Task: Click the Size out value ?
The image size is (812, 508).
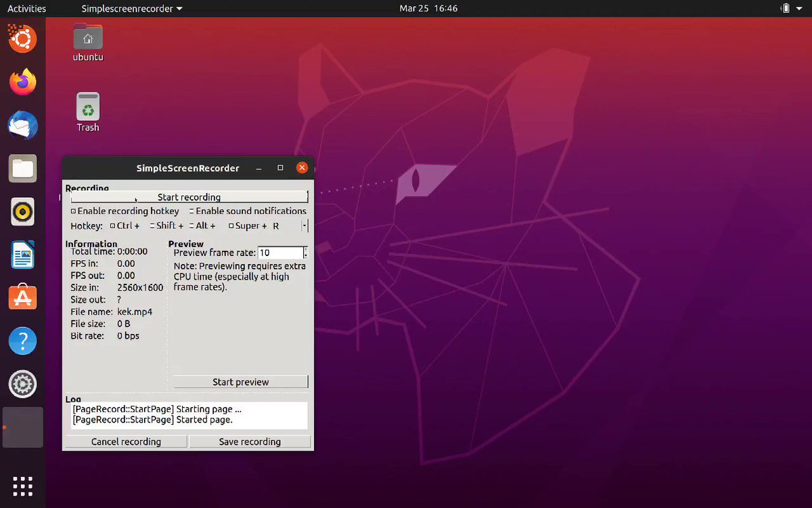Action: (x=119, y=299)
